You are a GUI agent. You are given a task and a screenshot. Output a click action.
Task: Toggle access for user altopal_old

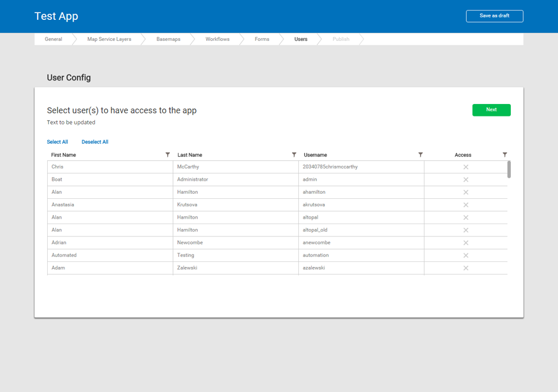pos(466,230)
